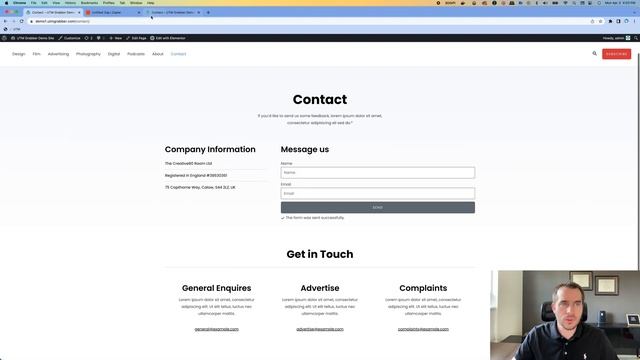
Task: Click Edit with Elementor
Action: (x=168, y=38)
